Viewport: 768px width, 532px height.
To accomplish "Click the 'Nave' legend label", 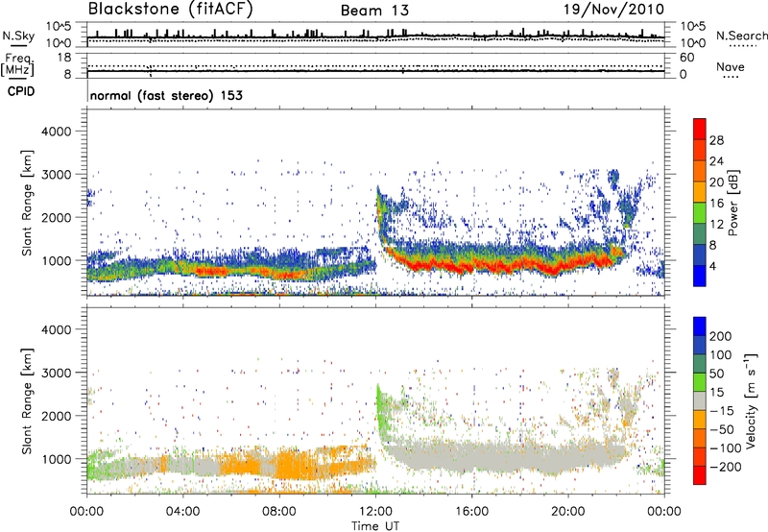I will tap(731, 66).
